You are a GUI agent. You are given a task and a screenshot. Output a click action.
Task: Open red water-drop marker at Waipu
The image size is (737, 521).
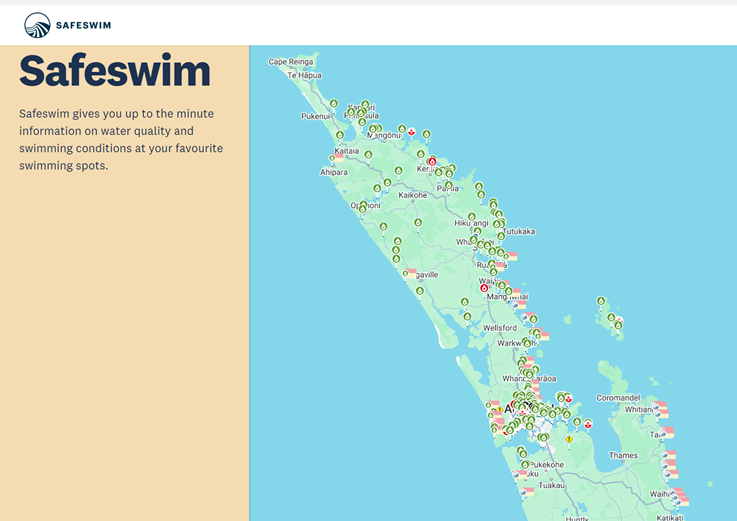(x=484, y=288)
